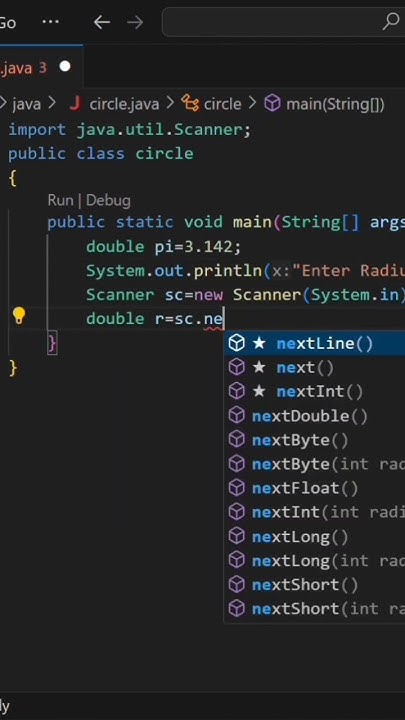The height and width of the screenshot is (720, 405).
Task: Select the nextFloat() suggestion
Action: (315, 488)
